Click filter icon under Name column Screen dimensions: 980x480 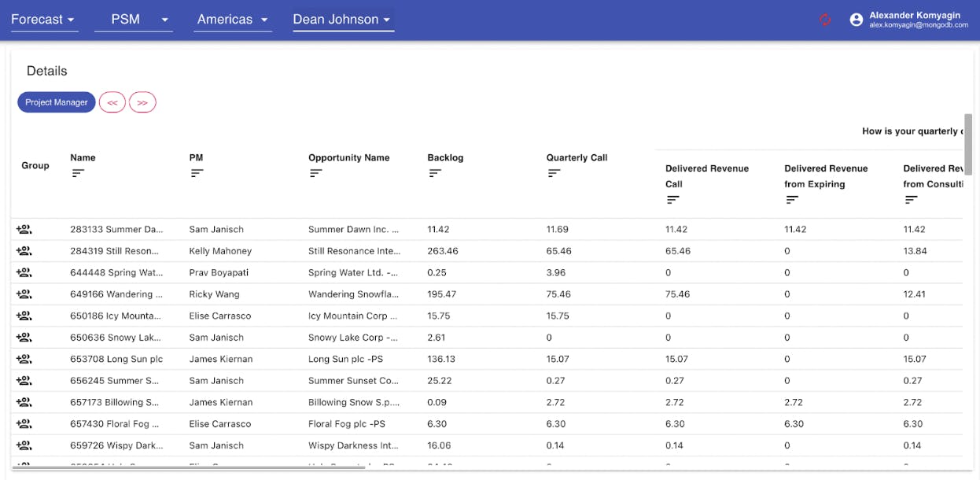(78, 173)
